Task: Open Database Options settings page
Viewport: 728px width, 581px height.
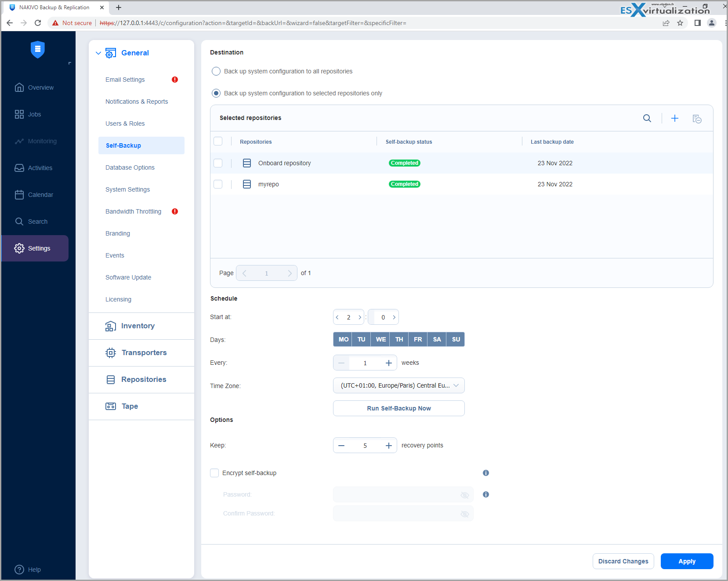Action: coord(130,167)
